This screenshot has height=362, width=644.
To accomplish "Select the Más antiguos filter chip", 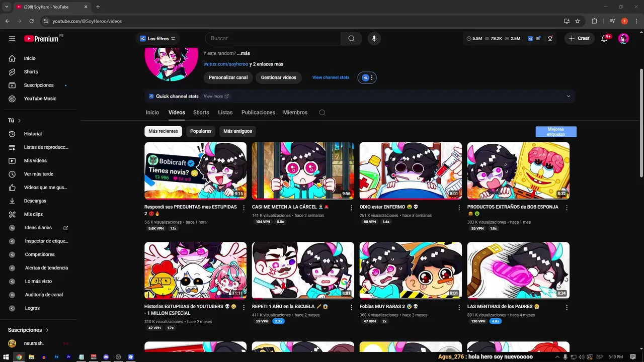I will pyautogui.click(x=237, y=131).
